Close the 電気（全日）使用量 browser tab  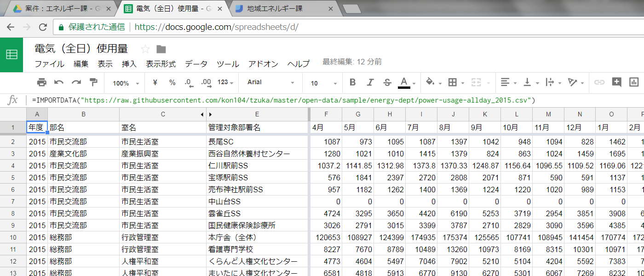coord(221,9)
